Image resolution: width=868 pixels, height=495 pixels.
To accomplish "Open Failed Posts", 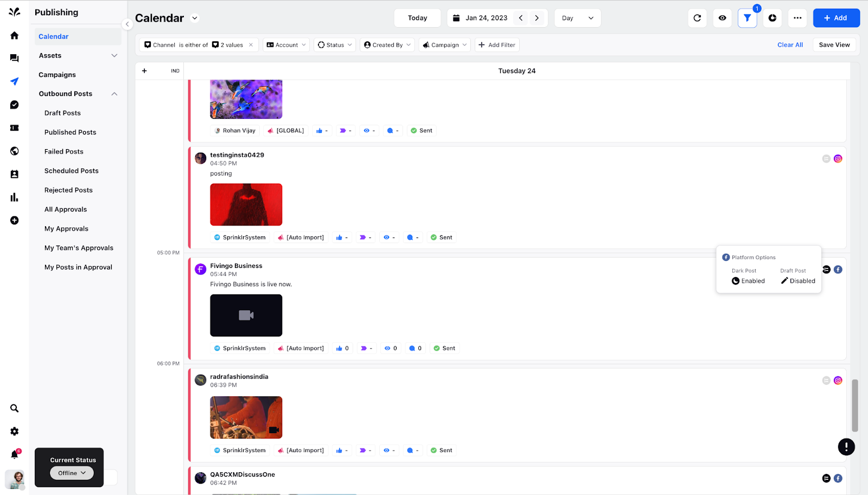I will click(x=64, y=152).
